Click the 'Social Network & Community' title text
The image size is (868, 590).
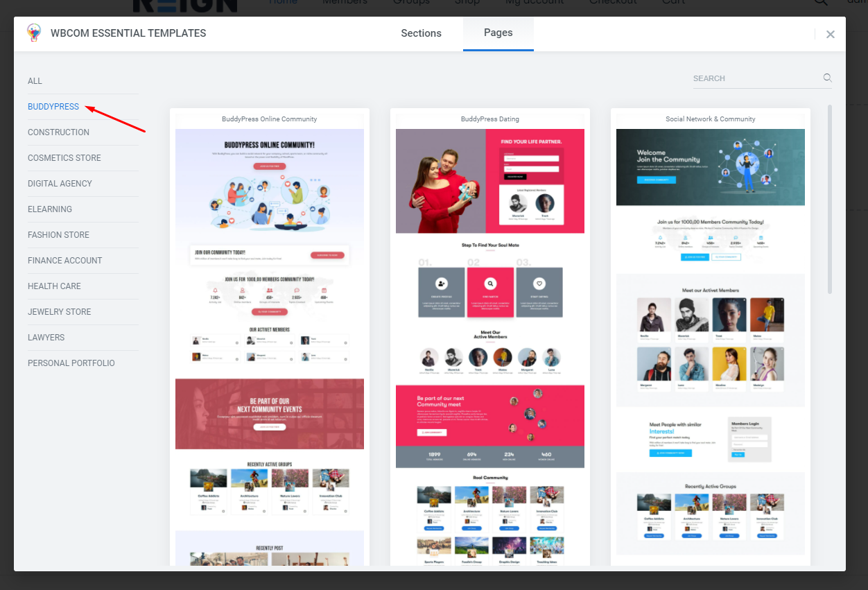point(711,119)
